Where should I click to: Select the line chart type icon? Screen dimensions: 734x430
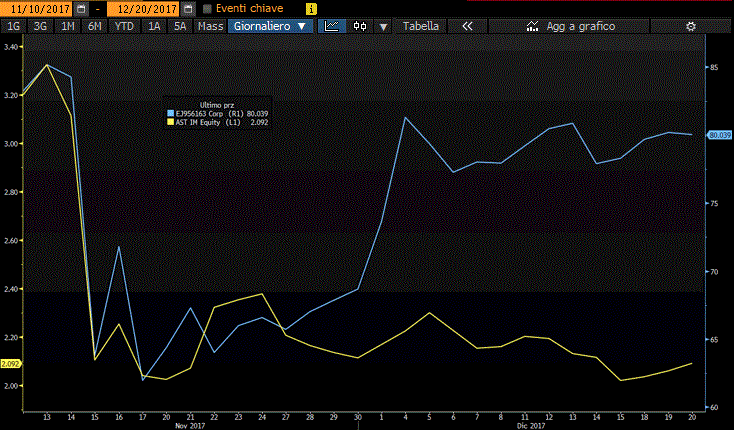331,26
